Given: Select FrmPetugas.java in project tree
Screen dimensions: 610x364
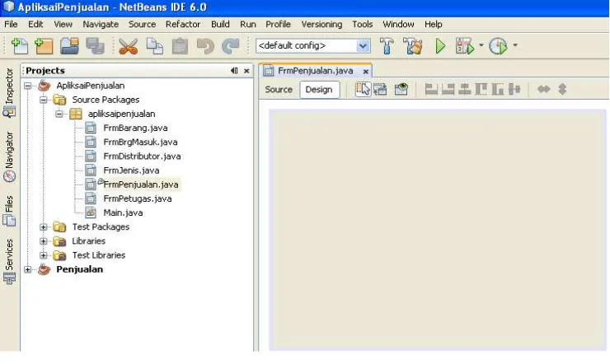Looking at the screenshot, I should click(x=138, y=198).
